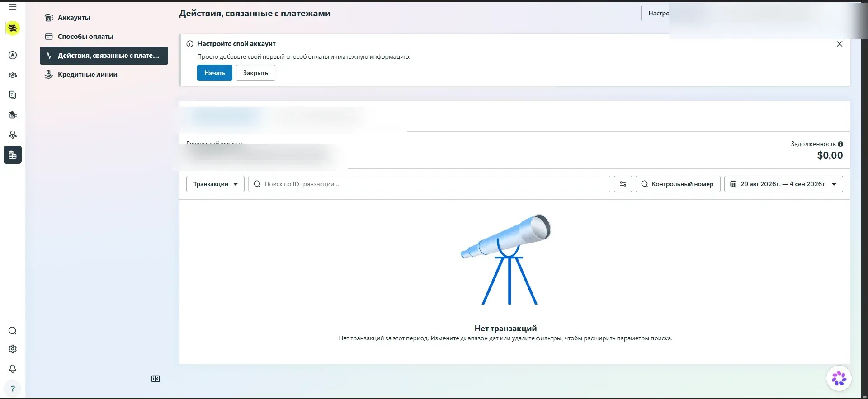
Task: Click the partially hidden Настро… button at top
Action: [x=655, y=13]
